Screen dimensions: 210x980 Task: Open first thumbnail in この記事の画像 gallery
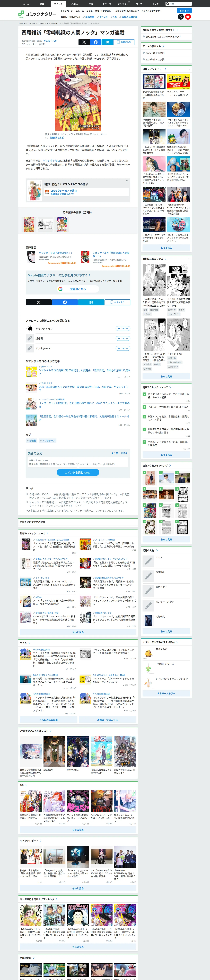click(x=29, y=224)
